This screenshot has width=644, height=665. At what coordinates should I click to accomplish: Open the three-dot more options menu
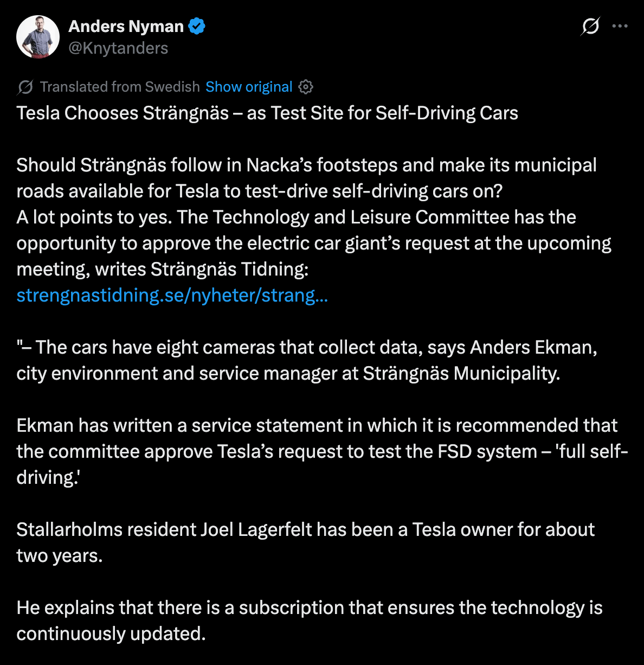tap(620, 26)
